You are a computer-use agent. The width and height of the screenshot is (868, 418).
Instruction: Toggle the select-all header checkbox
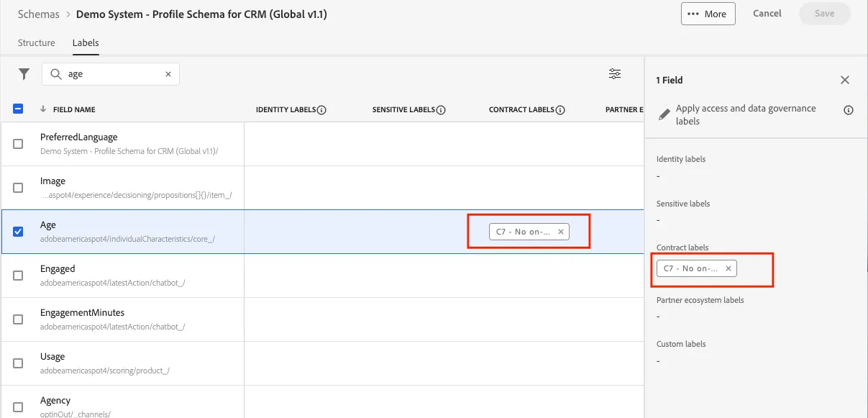click(19, 109)
